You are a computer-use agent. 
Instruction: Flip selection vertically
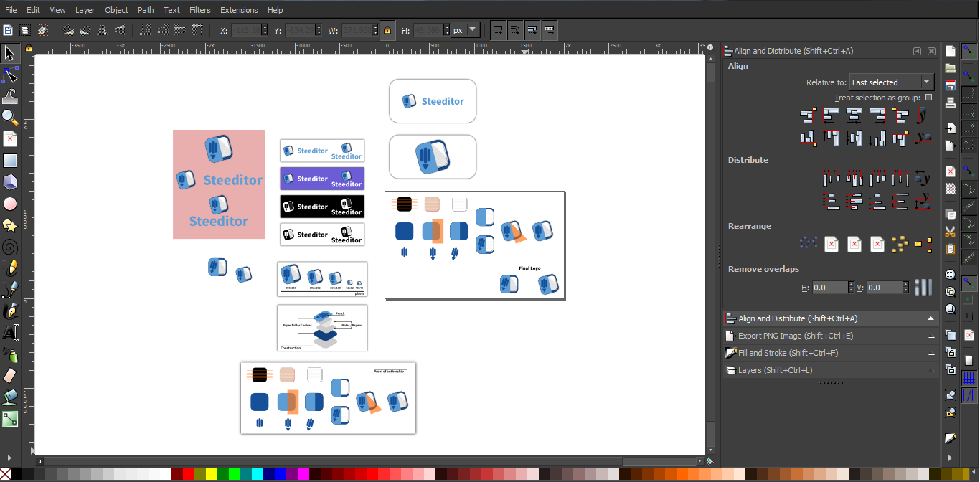click(x=120, y=30)
